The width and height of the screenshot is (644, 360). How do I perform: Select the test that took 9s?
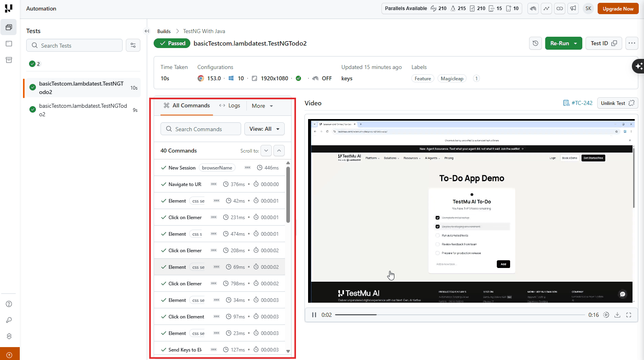coord(82,110)
